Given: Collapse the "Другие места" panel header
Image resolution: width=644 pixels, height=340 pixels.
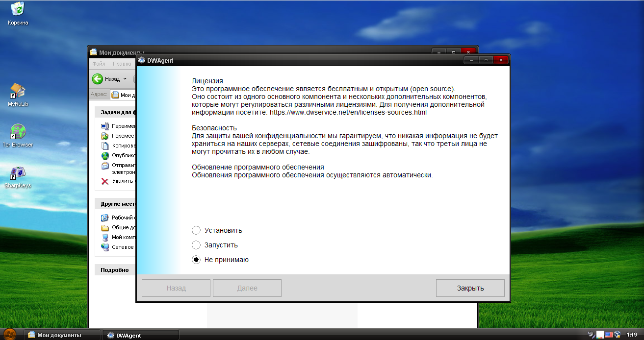Looking at the screenshot, I should 115,203.
